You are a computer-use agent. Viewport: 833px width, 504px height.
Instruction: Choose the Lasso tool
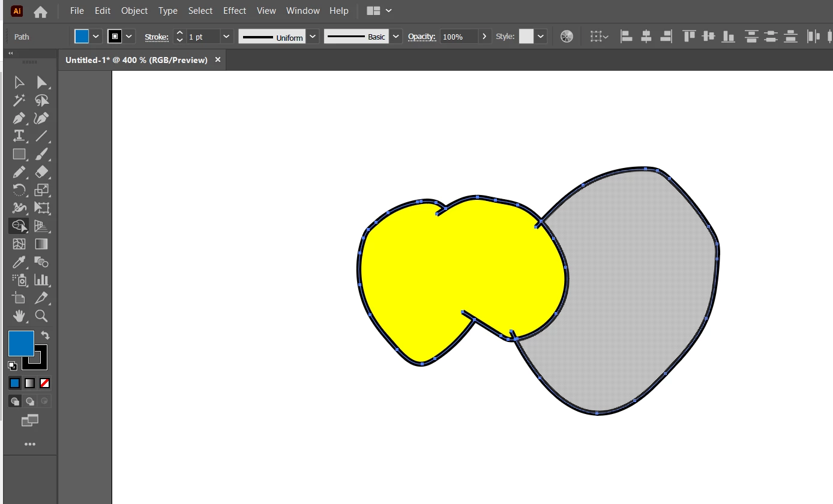pyautogui.click(x=41, y=100)
